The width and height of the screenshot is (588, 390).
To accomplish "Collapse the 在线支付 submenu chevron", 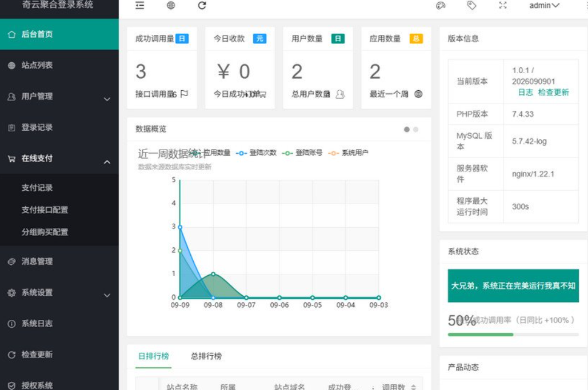I will pyautogui.click(x=107, y=162).
